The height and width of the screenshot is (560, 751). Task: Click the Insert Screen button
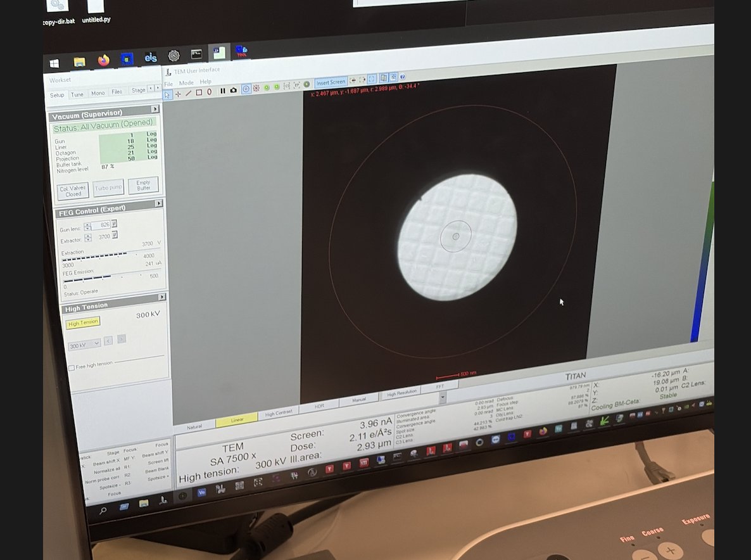(x=331, y=82)
